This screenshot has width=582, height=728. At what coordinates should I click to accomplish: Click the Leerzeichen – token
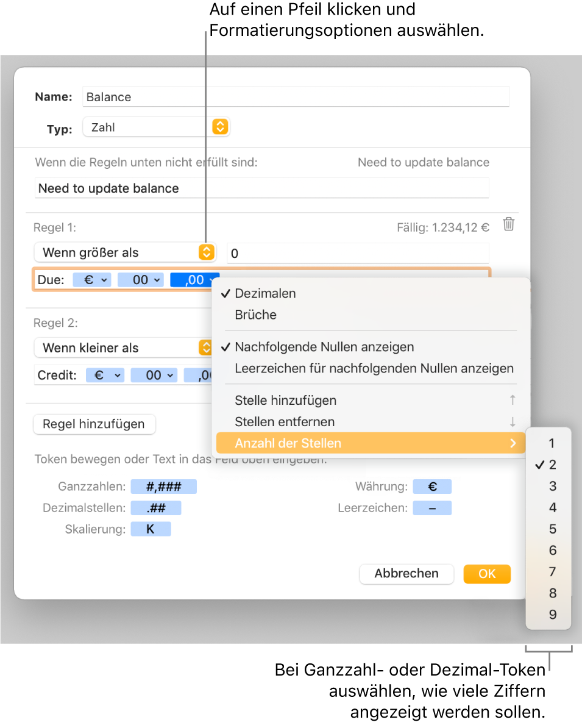coord(432,508)
